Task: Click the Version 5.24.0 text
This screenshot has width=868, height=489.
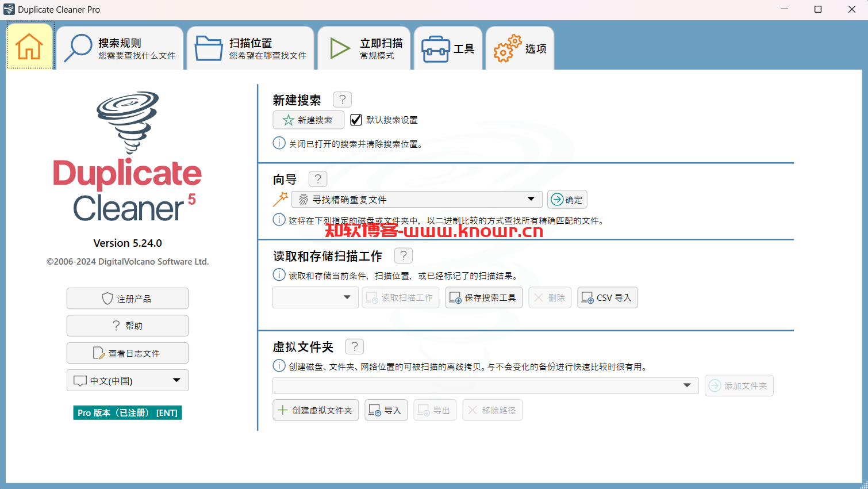Action: click(128, 243)
